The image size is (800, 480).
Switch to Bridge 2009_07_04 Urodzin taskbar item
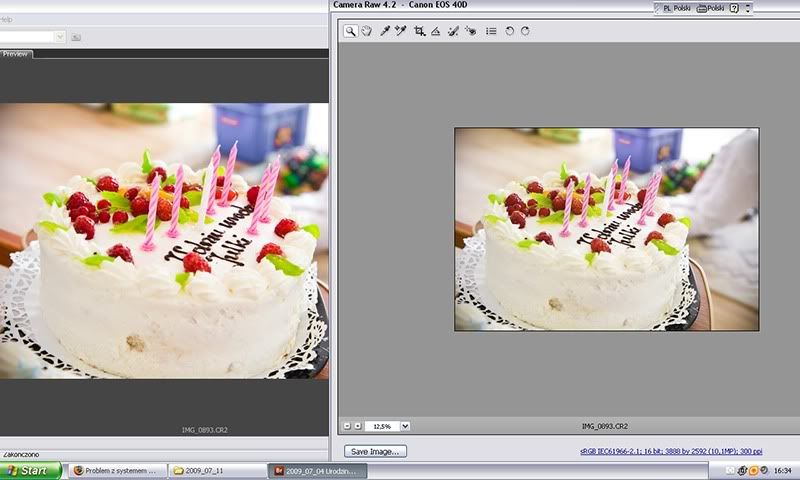tap(318, 470)
